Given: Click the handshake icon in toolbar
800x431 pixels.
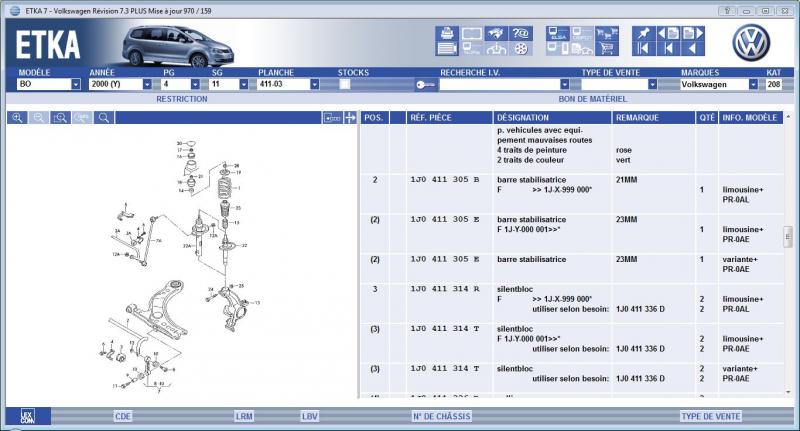Looking at the screenshot, I should pos(495,33).
